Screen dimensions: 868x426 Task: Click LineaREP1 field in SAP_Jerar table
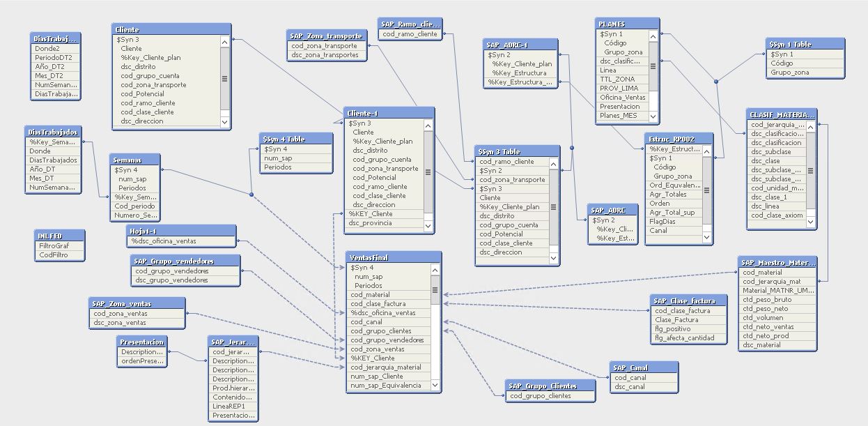pyautogui.click(x=233, y=406)
